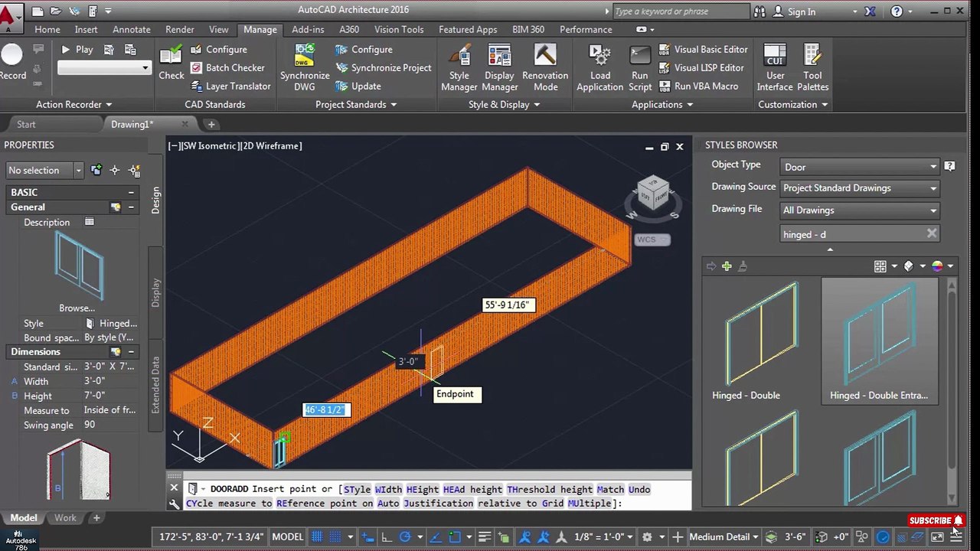Open the Visual Basic Editor
This screenshot has height=551, width=980.
703,49
